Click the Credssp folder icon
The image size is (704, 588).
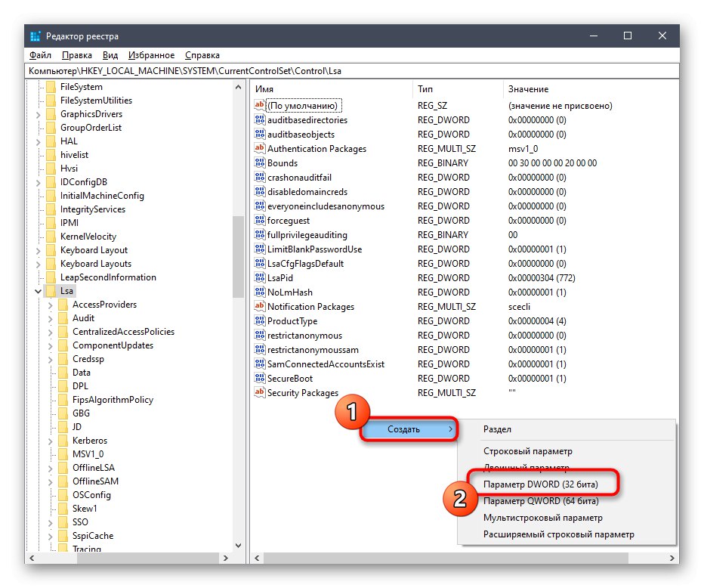pos(63,359)
